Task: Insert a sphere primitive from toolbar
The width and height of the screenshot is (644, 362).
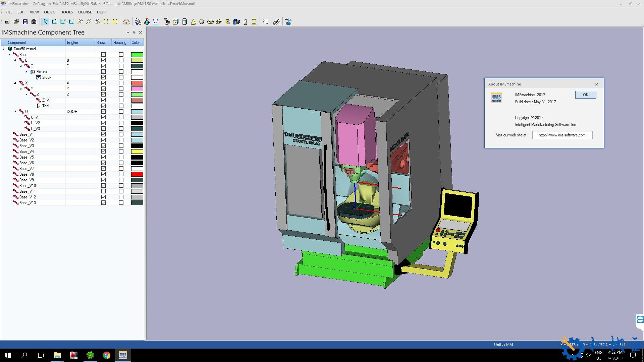Action: [202, 22]
